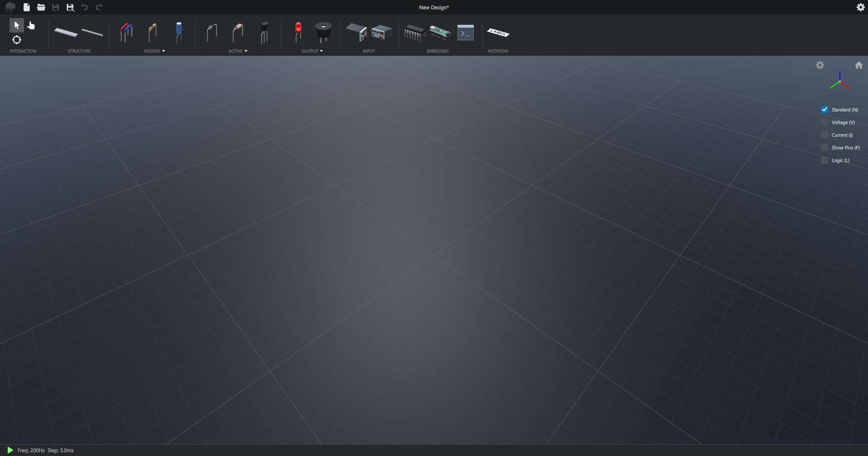868x456 pixels.
Task: Click the XYZ axis orientation gizmo
Action: point(840,81)
